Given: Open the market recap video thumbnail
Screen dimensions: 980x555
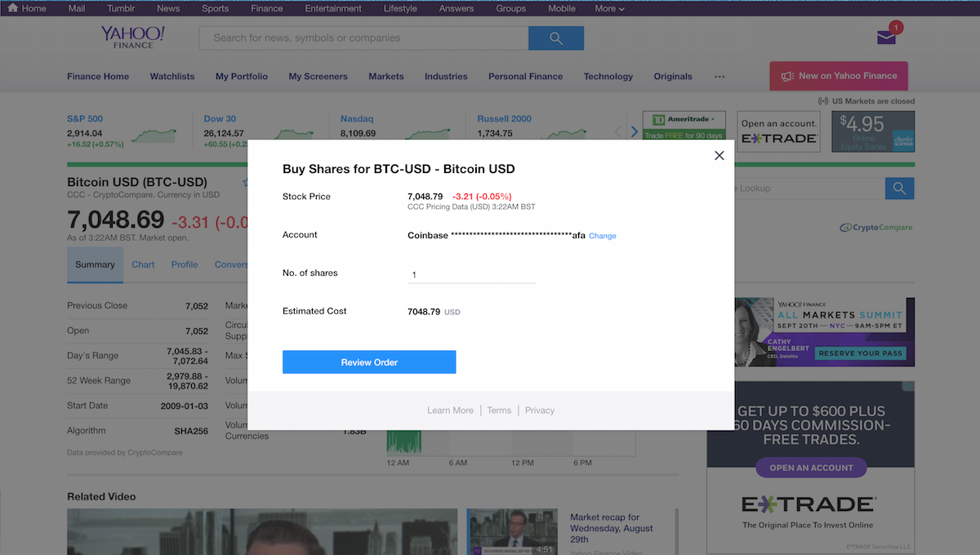Looking at the screenshot, I should tap(512, 531).
